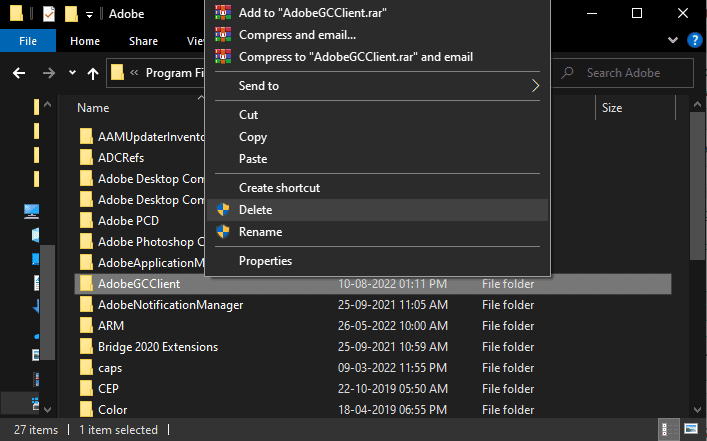
Task: Click the date 26-05-2022 10:00 AM
Action: coord(393,326)
